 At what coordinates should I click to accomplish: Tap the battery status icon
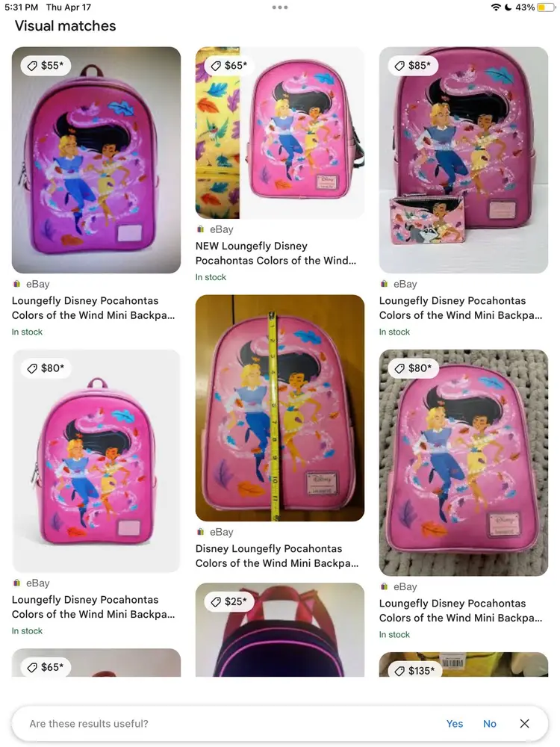(546, 7)
